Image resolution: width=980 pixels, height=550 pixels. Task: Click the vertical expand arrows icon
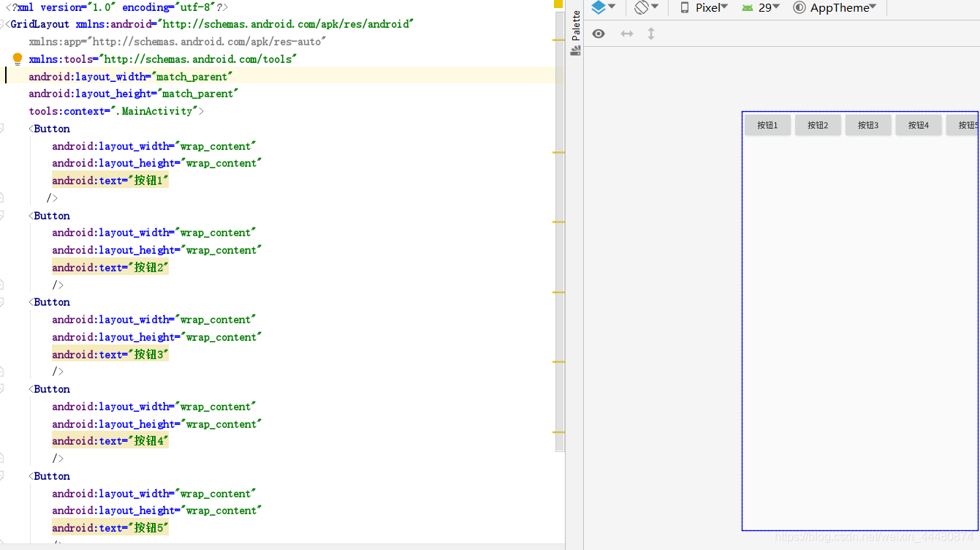(x=651, y=34)
